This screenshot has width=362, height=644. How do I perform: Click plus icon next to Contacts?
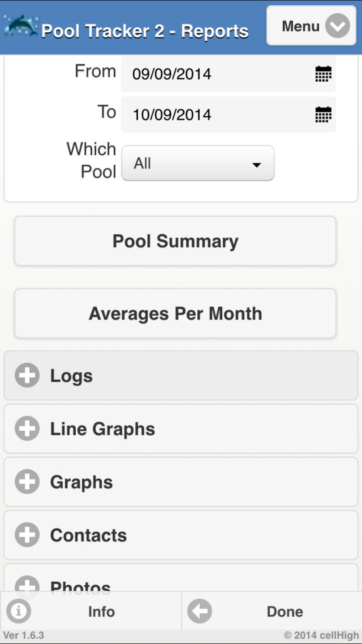pyautogui.click(x=27, y=535)
